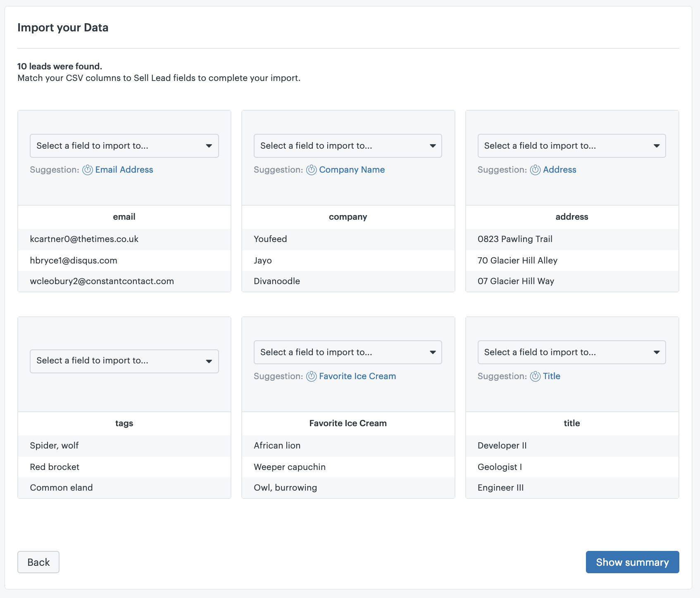Click the Red brocket tags cell

tap(124, 467)
